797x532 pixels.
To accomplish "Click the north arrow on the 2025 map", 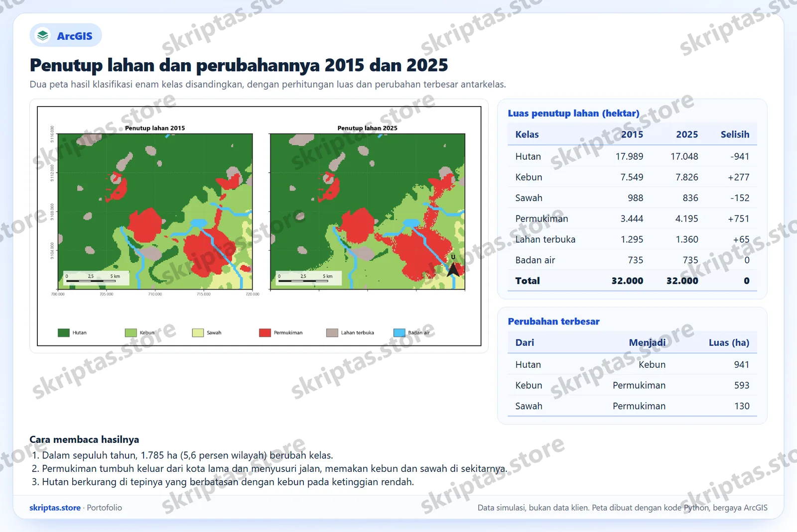I will pos(453,266).
